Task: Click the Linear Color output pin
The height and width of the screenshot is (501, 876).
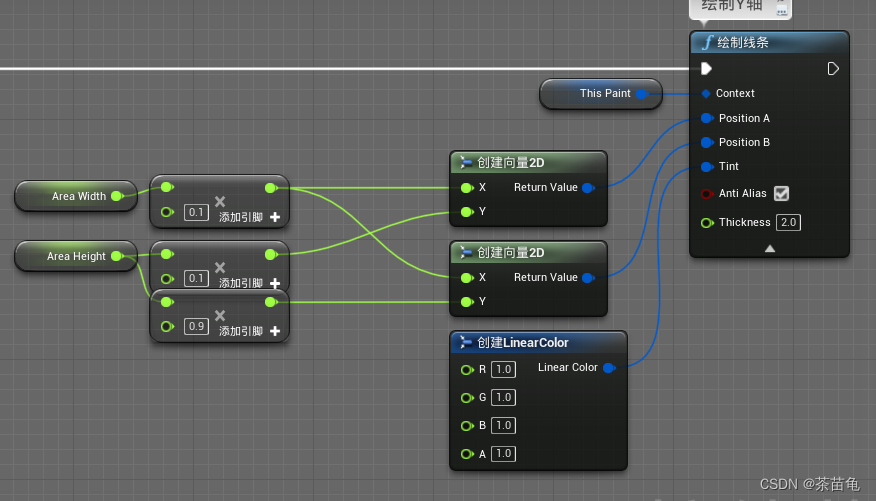Action: click(x=609, y=368)
